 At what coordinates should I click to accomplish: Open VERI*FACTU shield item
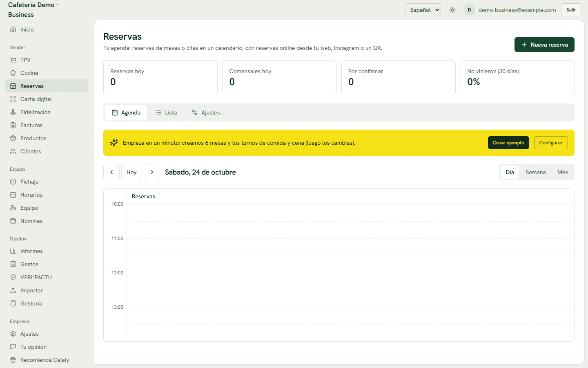47,277
